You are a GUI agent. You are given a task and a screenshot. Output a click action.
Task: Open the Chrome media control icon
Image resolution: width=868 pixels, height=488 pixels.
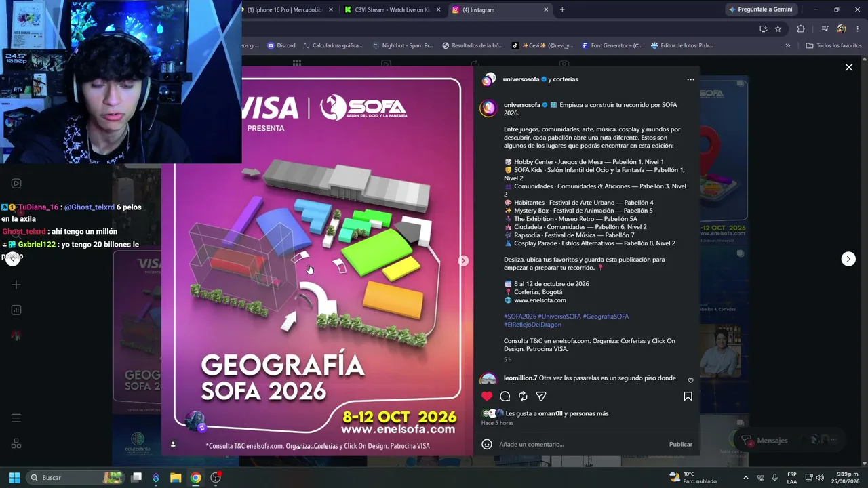click(x=825, y=28)
